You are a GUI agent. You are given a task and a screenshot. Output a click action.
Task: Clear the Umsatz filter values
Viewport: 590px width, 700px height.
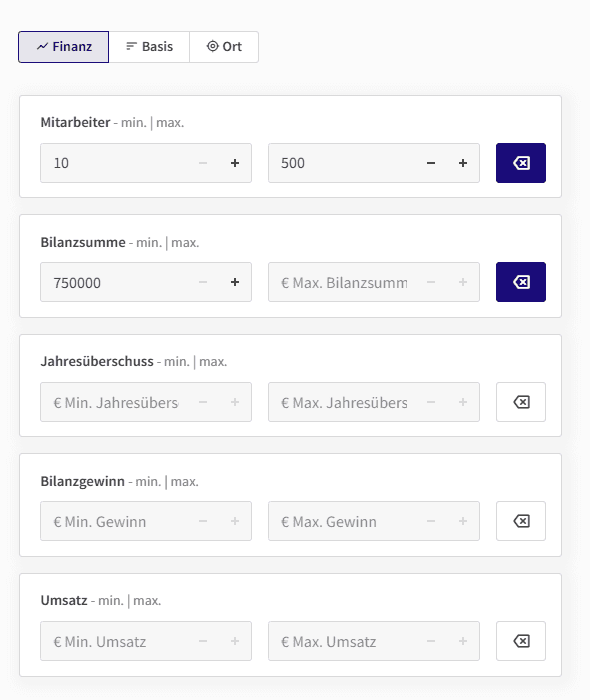click(520, 641)
